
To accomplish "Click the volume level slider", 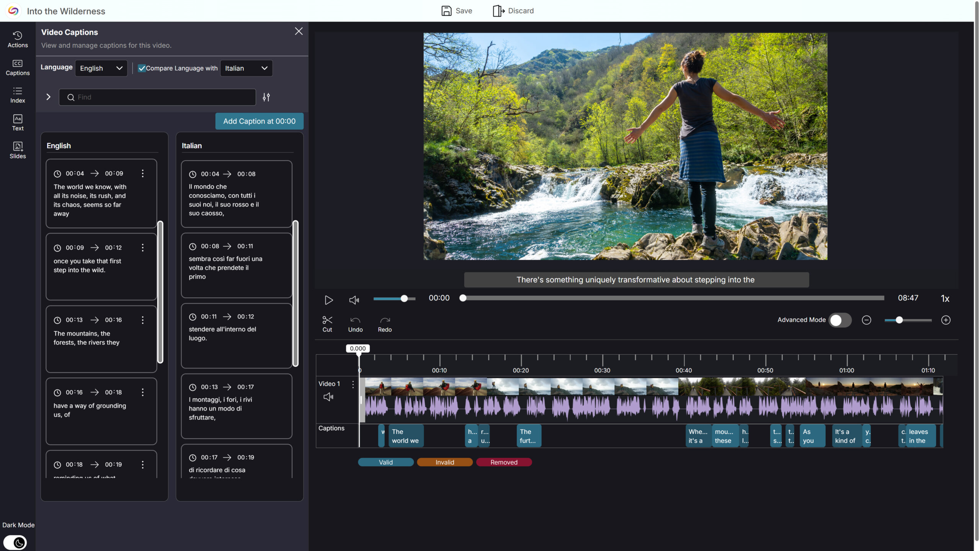I will point(394,298).
